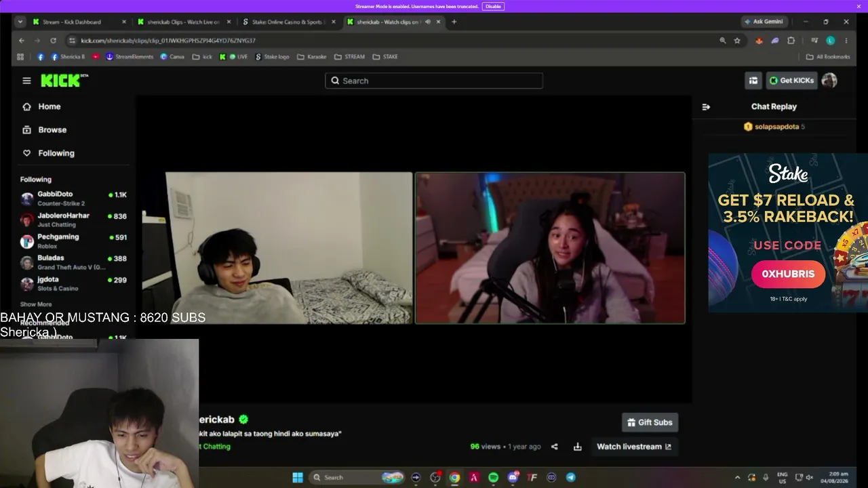868x488 pixels.
Task: Click the Kick search field
Action: coord(434,81)
